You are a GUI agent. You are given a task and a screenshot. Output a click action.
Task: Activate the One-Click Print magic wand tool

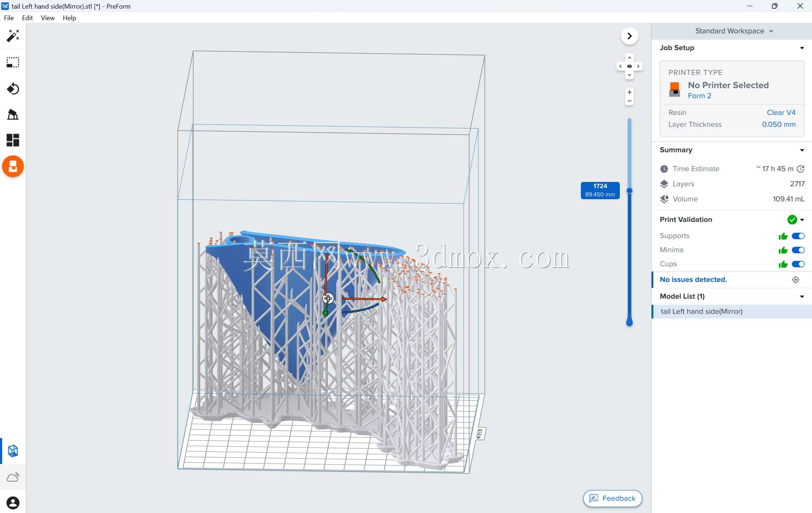(13, 36)
